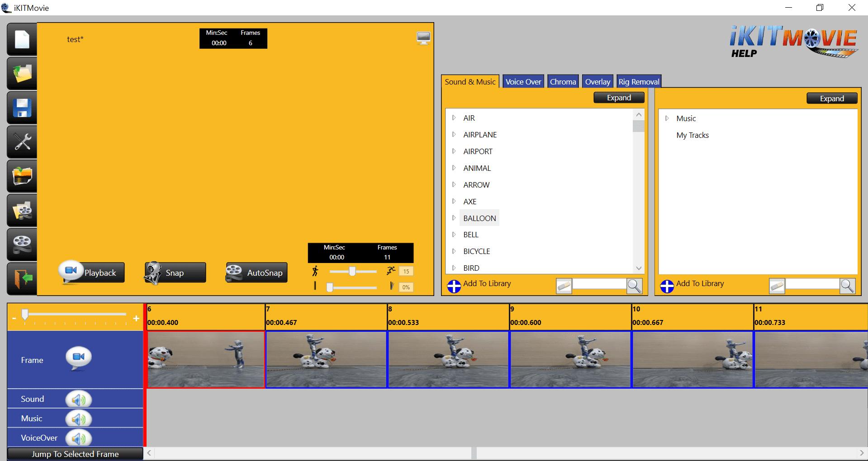The width and height of the screenshot is (868, 461).
Task: Click the monitor icon in the preview area
Action: [x=423, y=38]
